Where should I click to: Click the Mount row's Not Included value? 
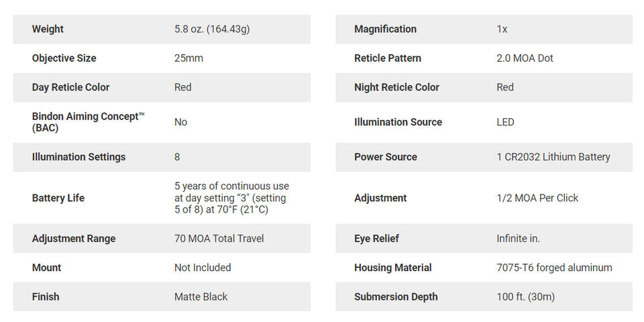[203, 268]
